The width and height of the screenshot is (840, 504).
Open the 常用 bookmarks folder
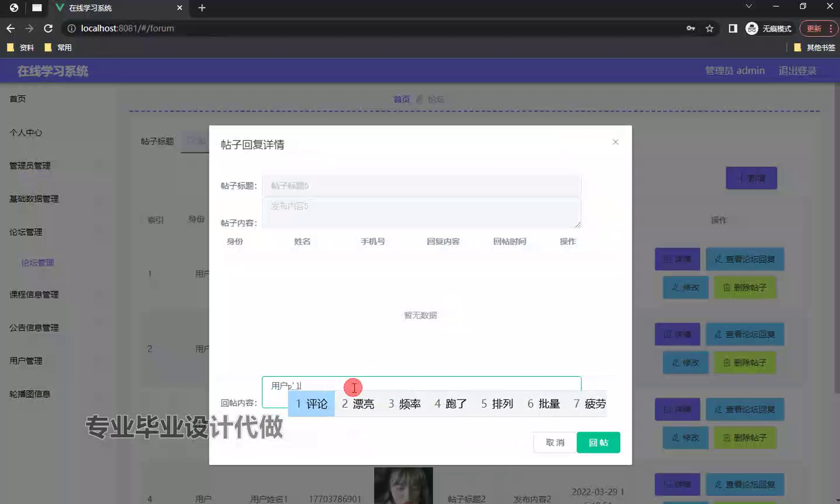coord(58,47)
